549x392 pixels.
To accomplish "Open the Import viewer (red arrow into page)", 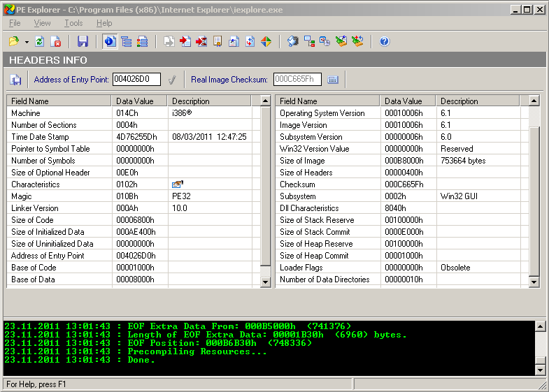I will pos(185,42).
